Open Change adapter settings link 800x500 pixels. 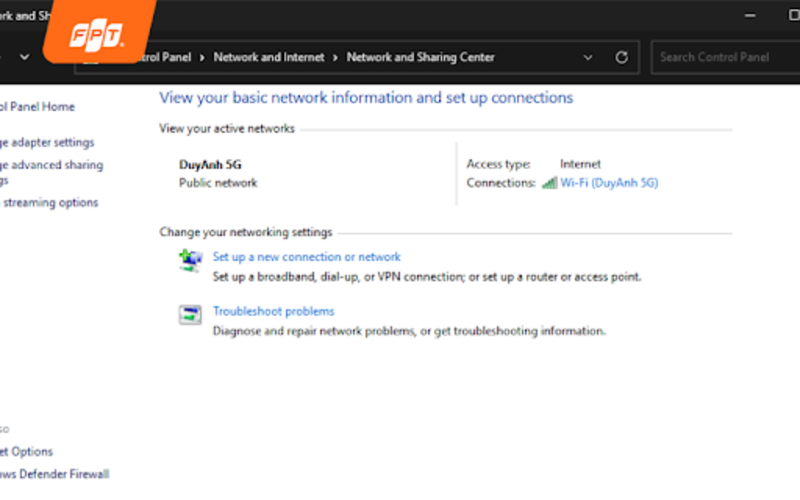pos(47,142)
